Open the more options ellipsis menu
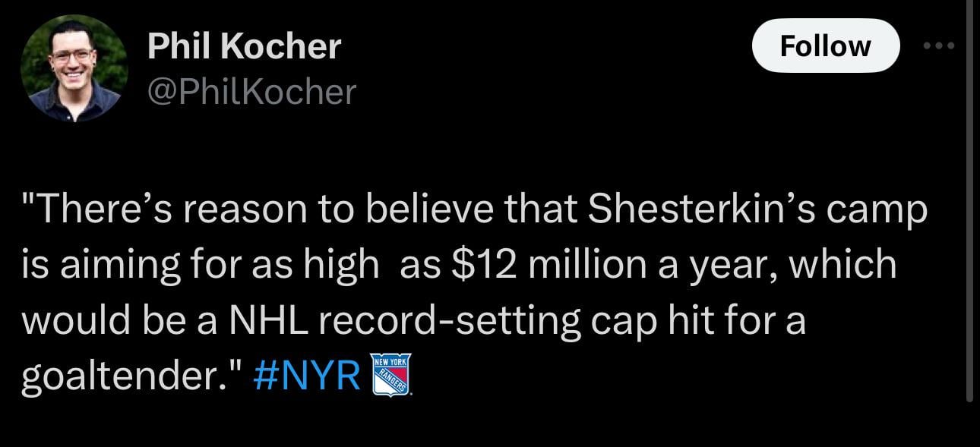980x447 pixels. 937,46
